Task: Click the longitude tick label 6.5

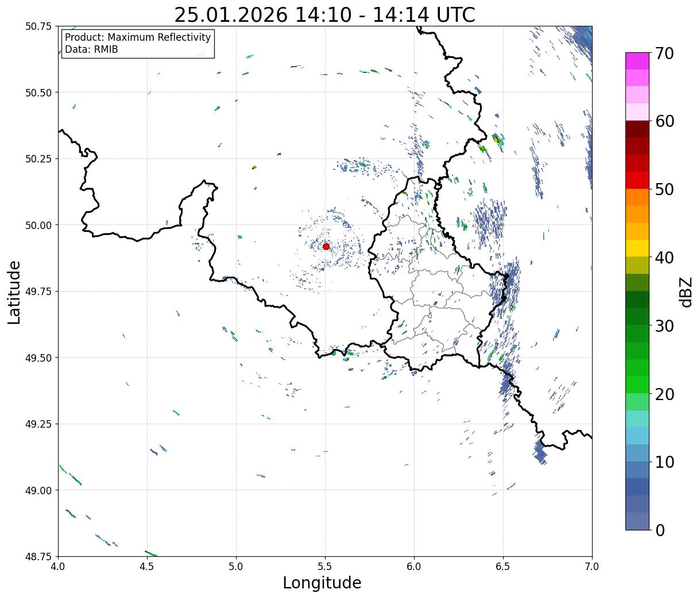Action: [503, 567]
